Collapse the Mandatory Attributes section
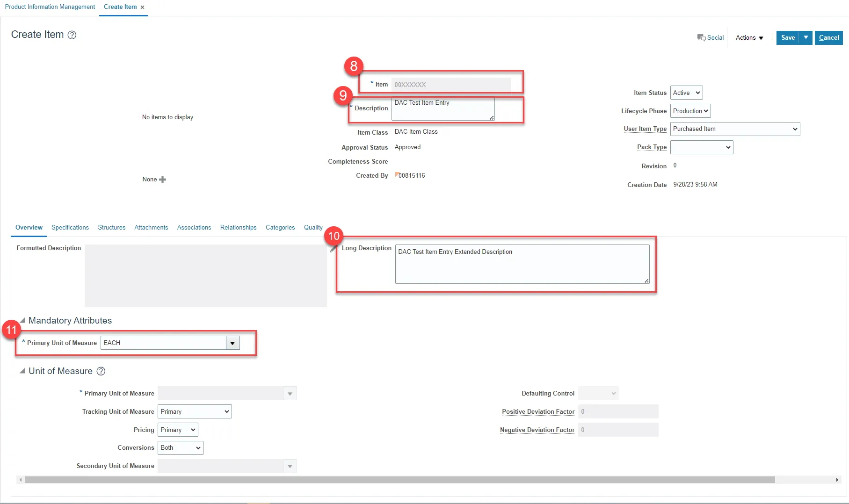 pyautogui.click(x=22, y=321)
